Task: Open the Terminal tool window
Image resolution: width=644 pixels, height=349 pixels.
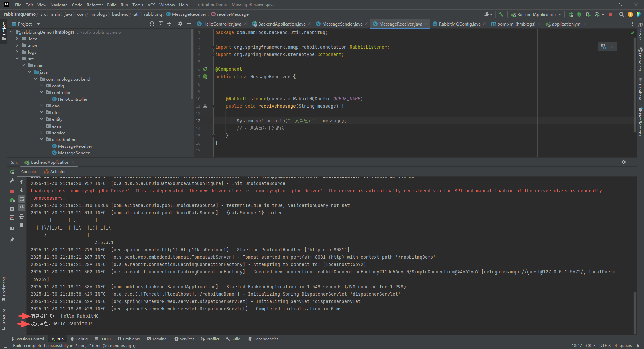Action: [x=157, y=339]
